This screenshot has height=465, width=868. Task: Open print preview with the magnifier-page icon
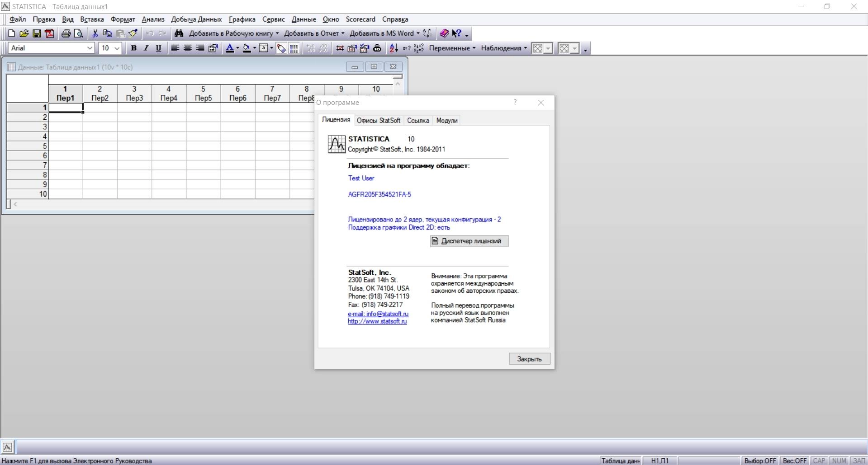79,33
